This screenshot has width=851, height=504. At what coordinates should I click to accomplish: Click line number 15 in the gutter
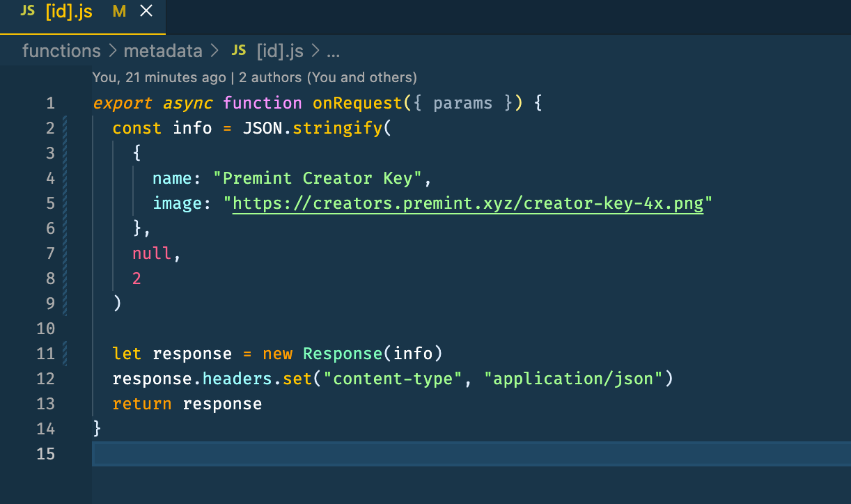pyautogui.click(x=46, y=454)
